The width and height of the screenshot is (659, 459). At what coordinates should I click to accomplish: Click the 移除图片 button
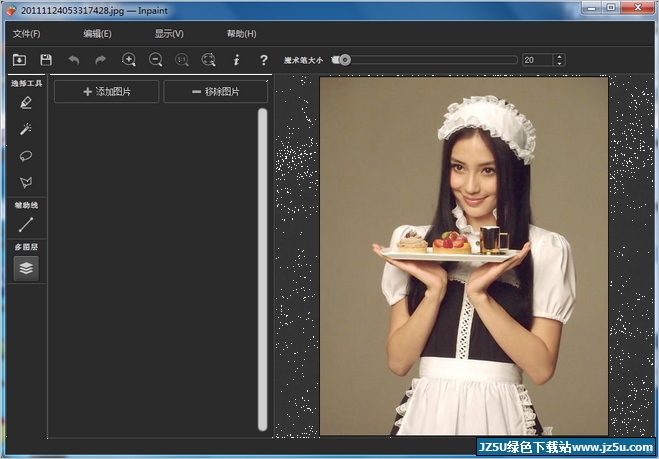pos(216,91)
